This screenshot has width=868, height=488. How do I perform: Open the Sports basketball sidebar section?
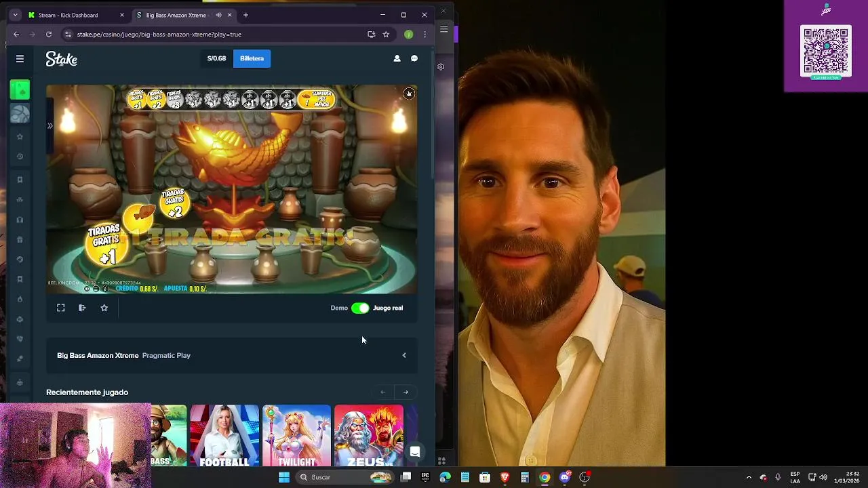tap(20, 113)
